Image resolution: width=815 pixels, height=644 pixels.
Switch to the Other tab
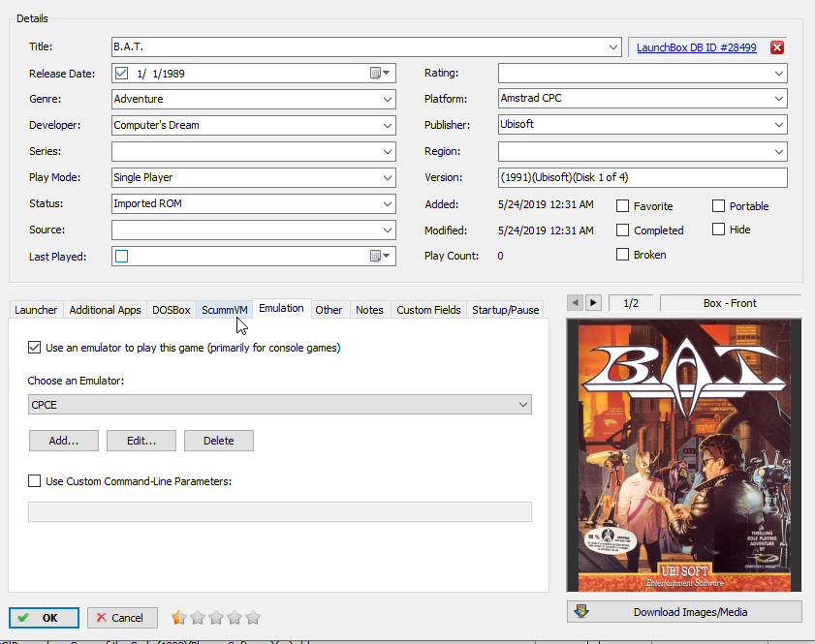coord(329,310)
